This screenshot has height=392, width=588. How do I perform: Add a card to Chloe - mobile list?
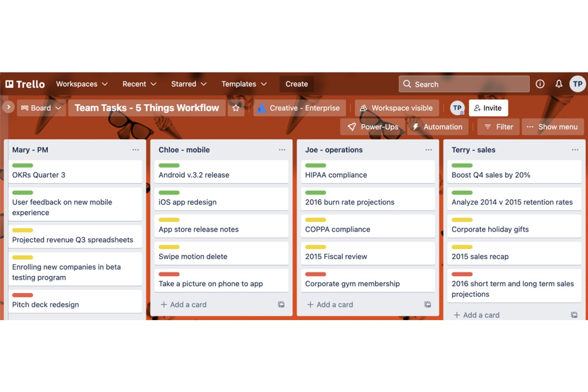(x=184, y=305)
